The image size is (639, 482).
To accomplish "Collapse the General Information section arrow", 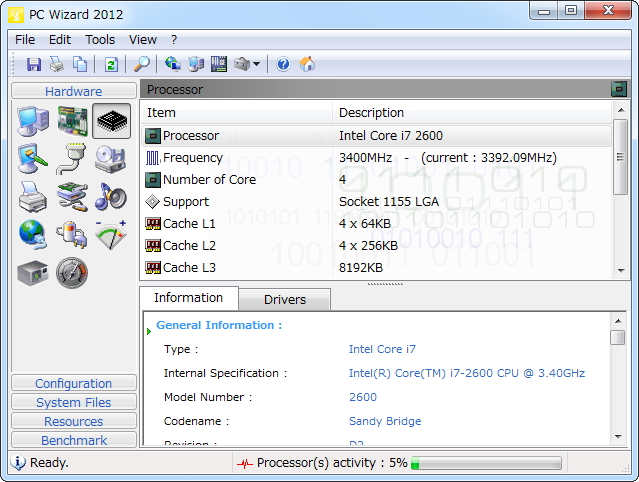I will [x=149, y=331].
